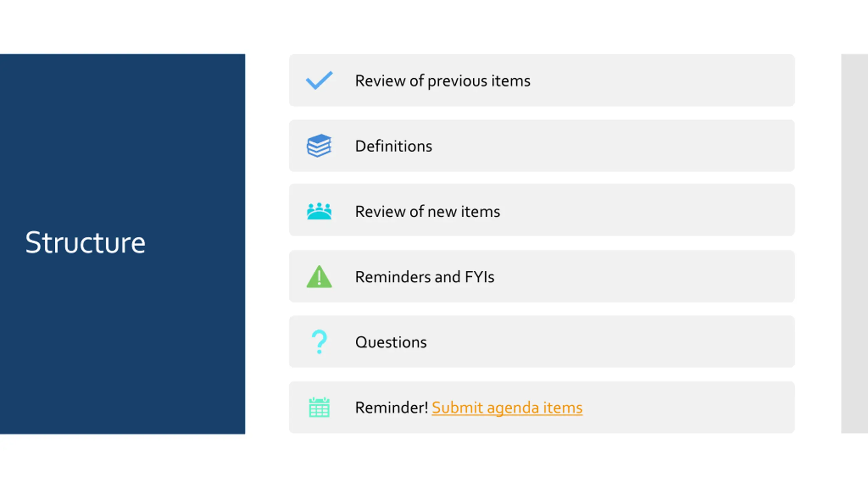
Task: Click the stacked books icon beside Definitions
Action: pyautogui.click(x=319, y=146)
